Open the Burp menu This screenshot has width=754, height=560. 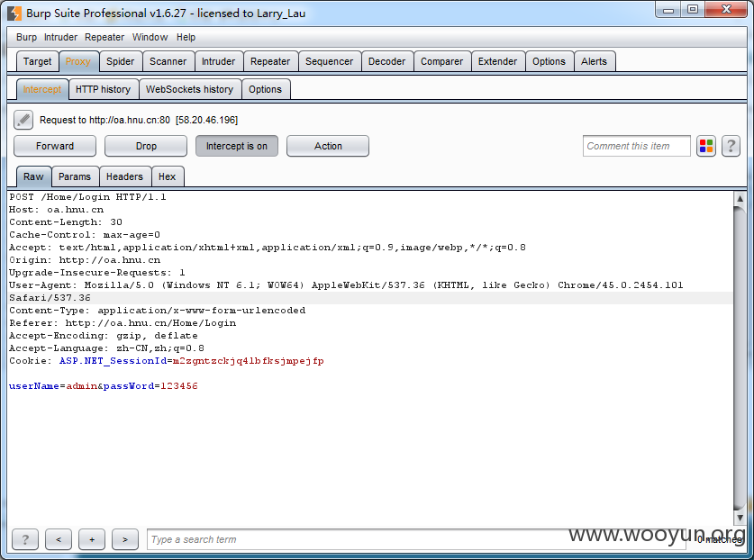click(x=26, y=37)
